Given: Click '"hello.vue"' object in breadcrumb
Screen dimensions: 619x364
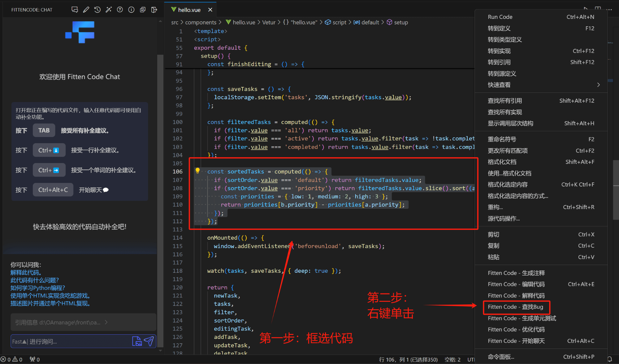Looking at the screenshot, I should pyautogui.click(x=304, y=22).
